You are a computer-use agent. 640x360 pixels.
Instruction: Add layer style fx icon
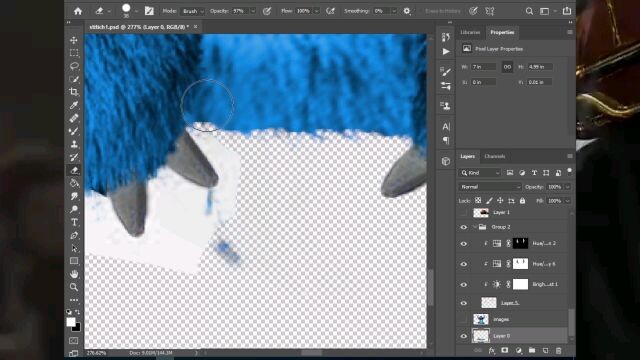click(491, 351)
